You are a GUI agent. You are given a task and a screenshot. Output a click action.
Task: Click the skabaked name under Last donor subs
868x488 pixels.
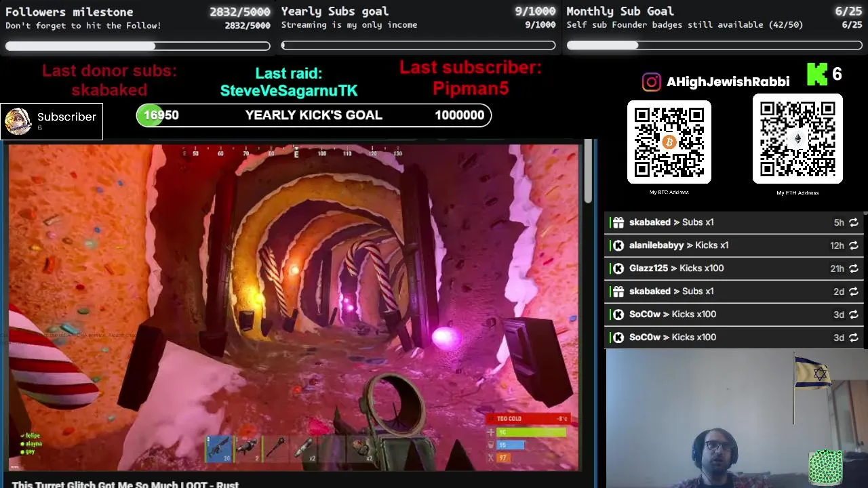click(109, 90)
